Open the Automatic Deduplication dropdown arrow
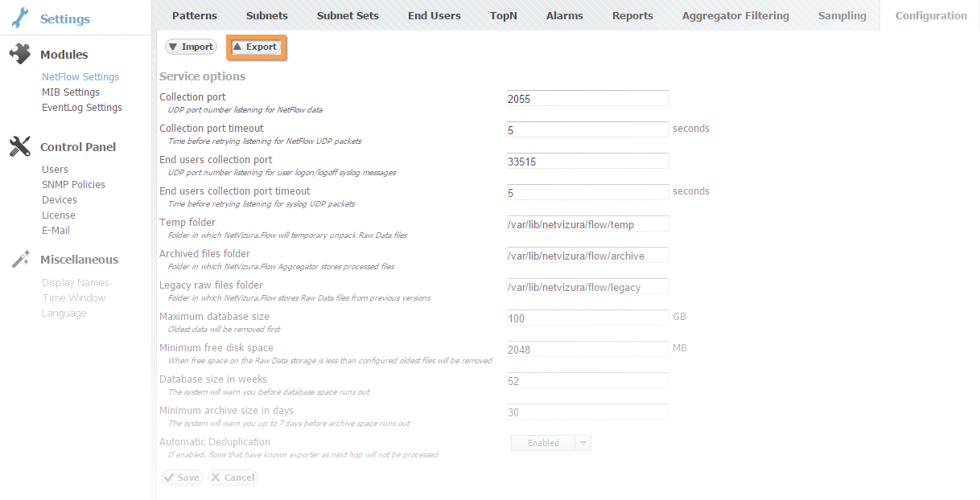Image resolution: width=980 pixels, height=500 pixels. [583, 443]
